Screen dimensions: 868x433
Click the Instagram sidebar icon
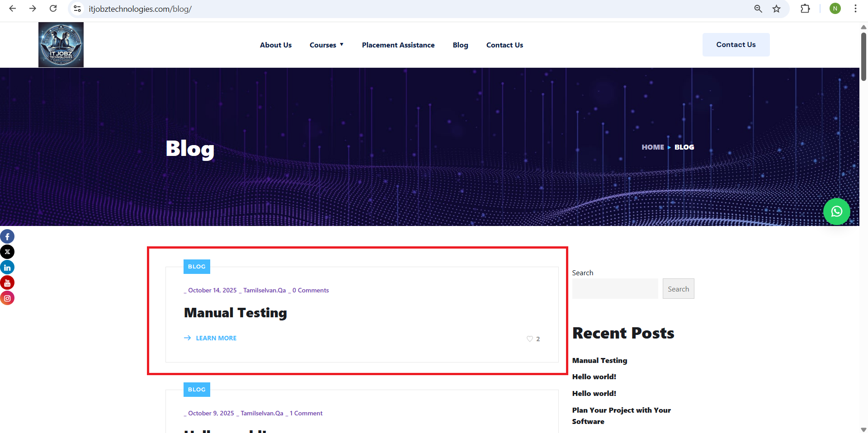tap(7, 298)
